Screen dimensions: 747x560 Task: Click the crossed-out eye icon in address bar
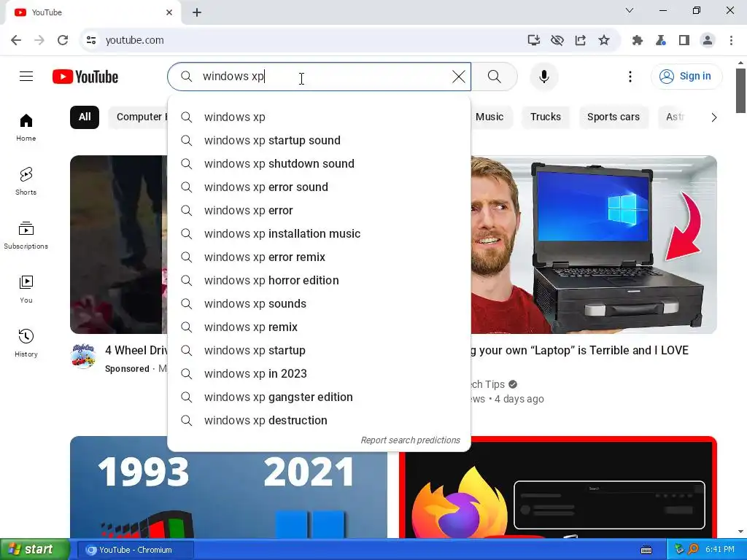(x=557, y=40)
